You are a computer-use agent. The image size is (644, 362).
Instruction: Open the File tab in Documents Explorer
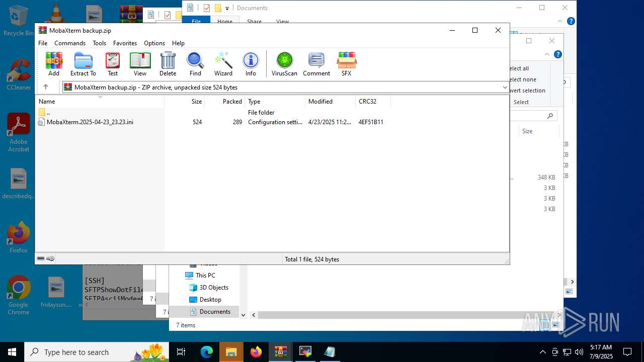click(196, 21)
